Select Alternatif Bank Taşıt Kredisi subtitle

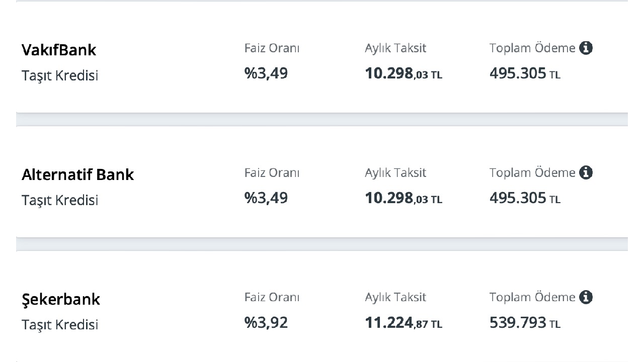(60, 201)
